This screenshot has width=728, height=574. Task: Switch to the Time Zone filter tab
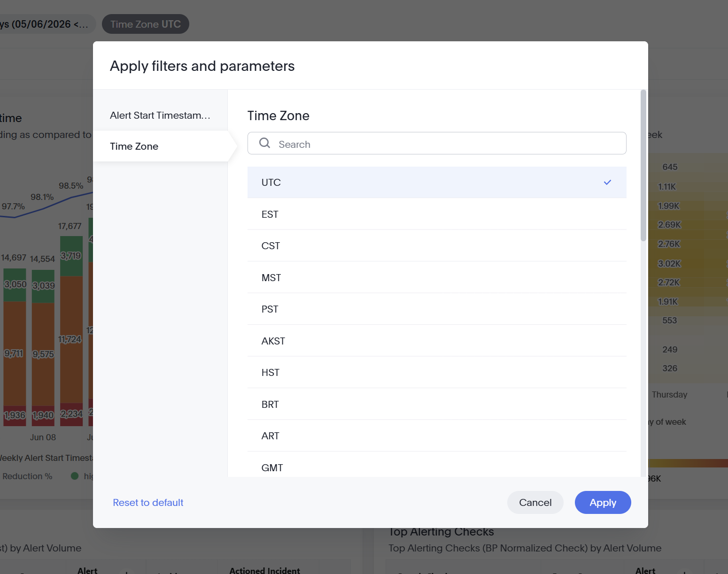click(x=160, y=146)
